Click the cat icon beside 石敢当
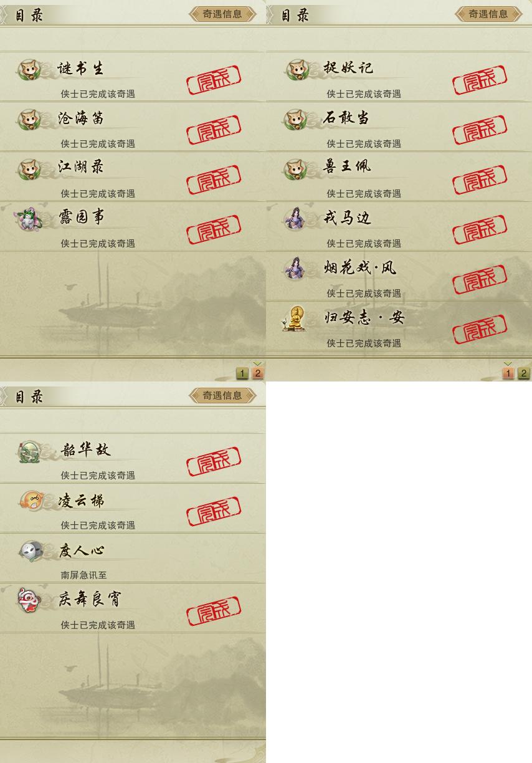This screenshot has width=532, height=763. pos(294,120)
